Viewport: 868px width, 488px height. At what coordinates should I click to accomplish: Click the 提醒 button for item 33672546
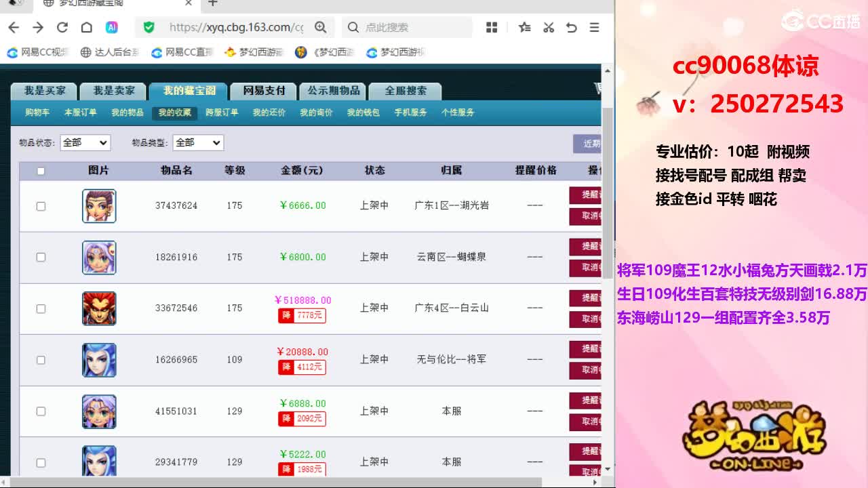[x=585, y=298]
